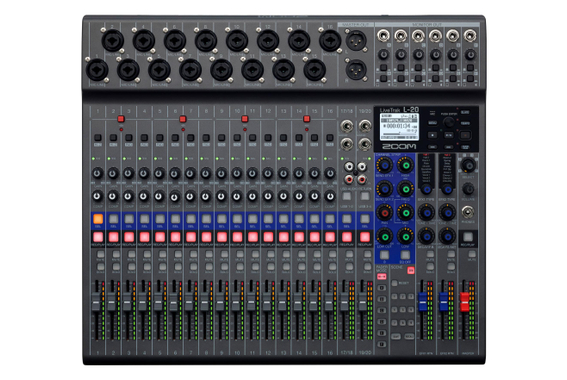This screenshot has height=380, width=567.
Task: Toggle 48V phantom power for channels 1-4
Action: pyautogui.click(x=121, y=119)
